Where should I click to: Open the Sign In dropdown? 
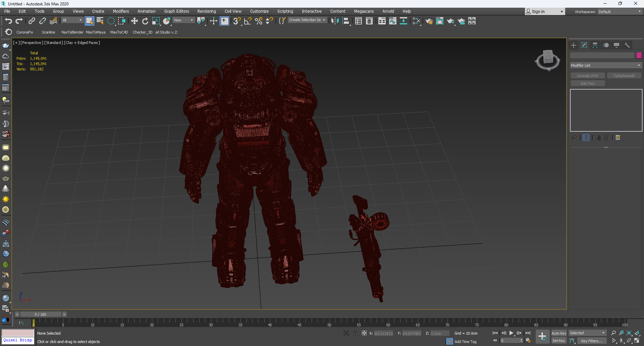(x=545, y=11)
